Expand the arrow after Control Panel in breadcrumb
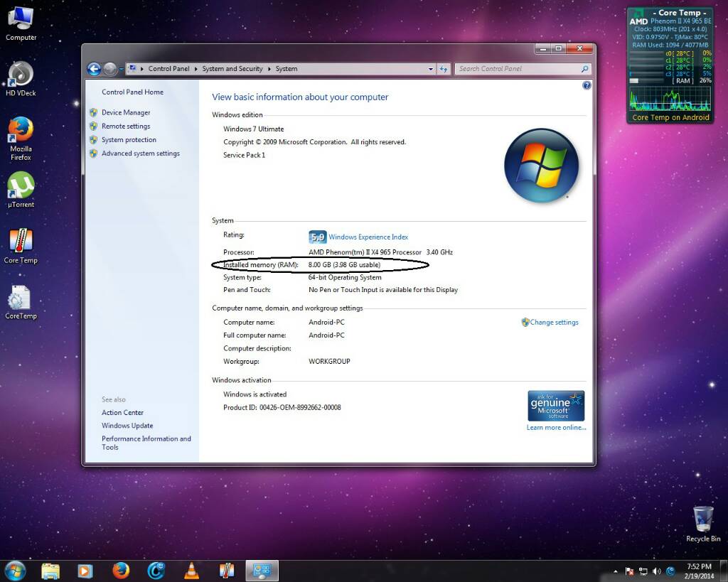The image size is (728, 582). 196,69
